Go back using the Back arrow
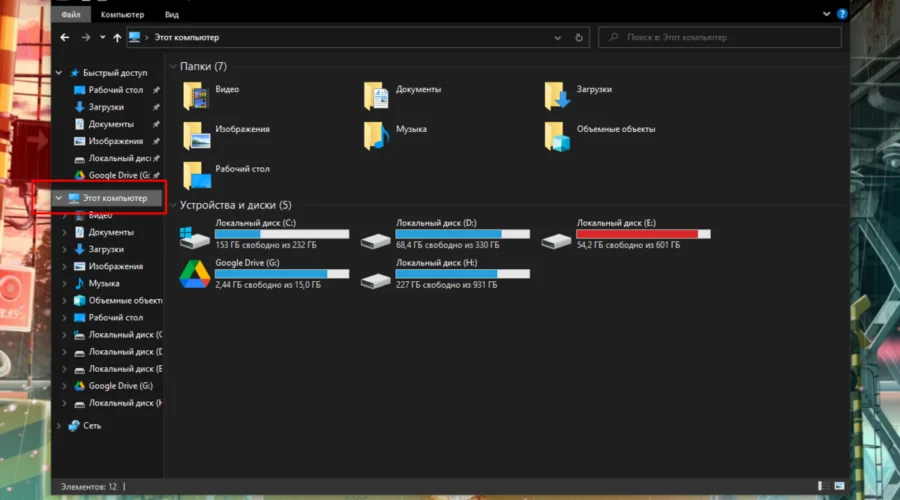This screenshot has width=900, height=500. point(65,38)
